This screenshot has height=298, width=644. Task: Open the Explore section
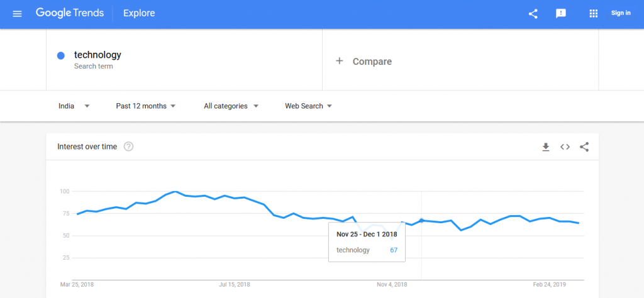[139, 13]
